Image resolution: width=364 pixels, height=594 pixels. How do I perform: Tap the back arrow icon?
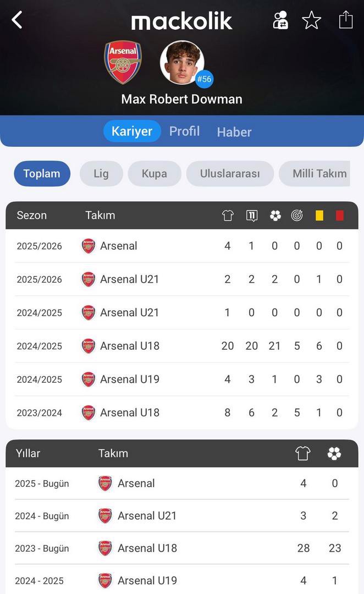coord(17,20)
